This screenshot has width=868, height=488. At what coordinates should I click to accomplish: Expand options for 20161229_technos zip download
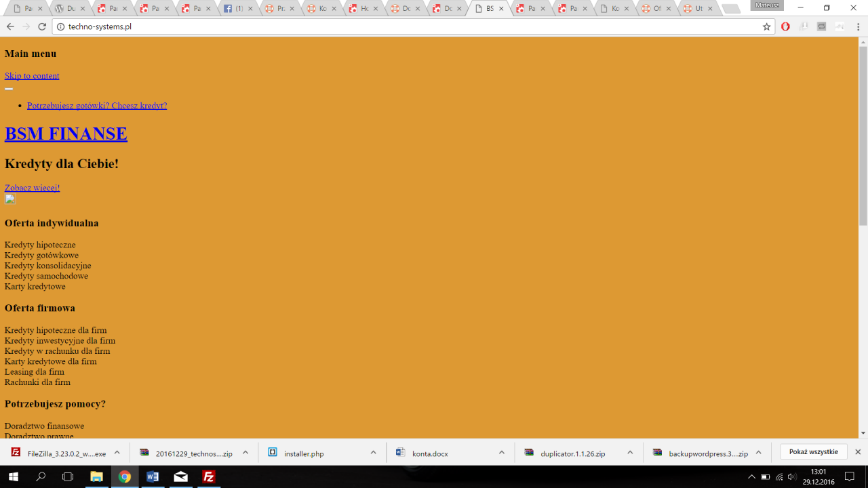[245, 453]
